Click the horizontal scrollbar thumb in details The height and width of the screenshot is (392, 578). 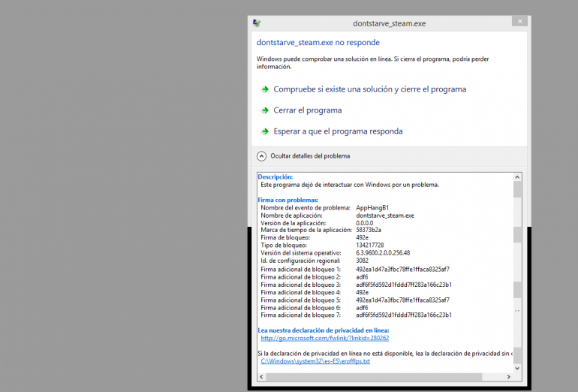pos(374,377)
